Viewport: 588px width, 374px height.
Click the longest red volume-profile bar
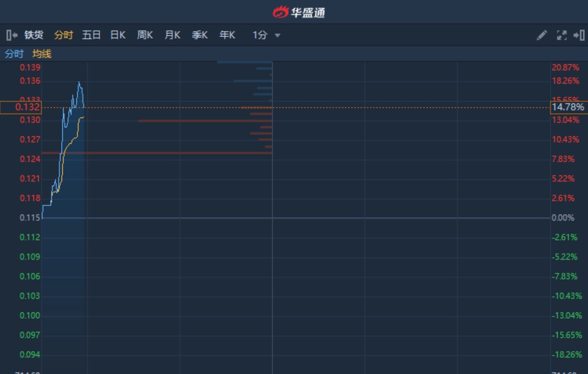[x=157, y=153]
